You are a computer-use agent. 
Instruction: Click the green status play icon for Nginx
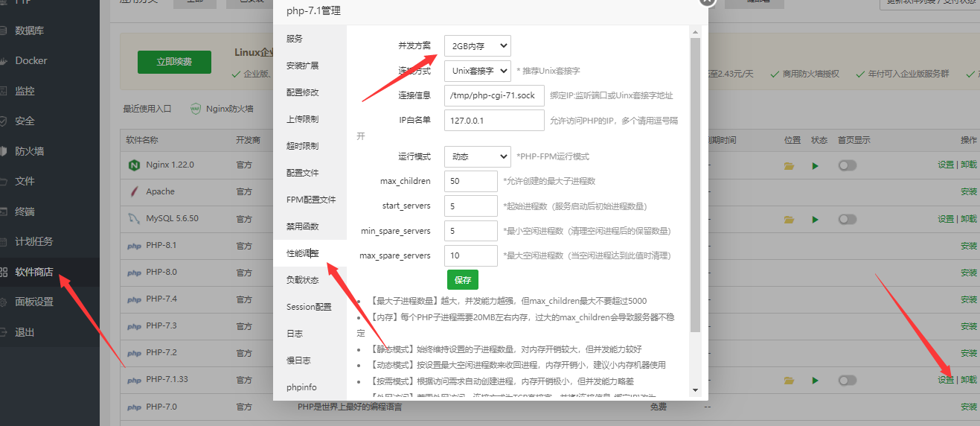(816, 165)
